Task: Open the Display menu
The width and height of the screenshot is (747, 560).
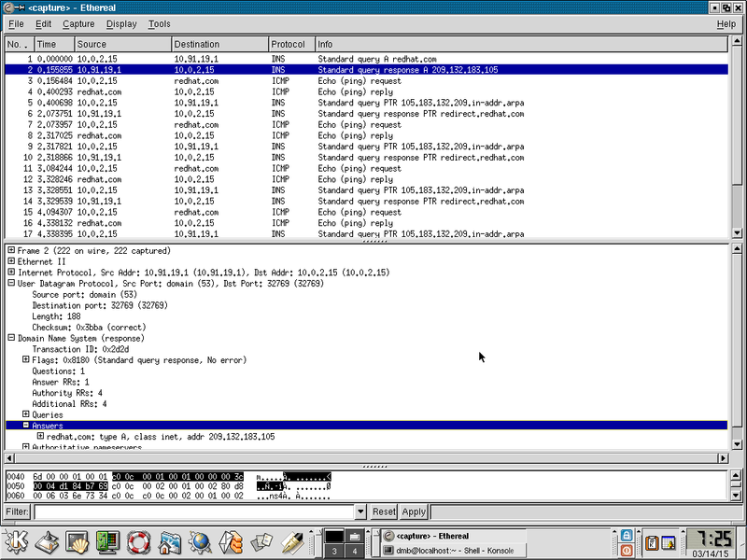Action: click(121, 24)
